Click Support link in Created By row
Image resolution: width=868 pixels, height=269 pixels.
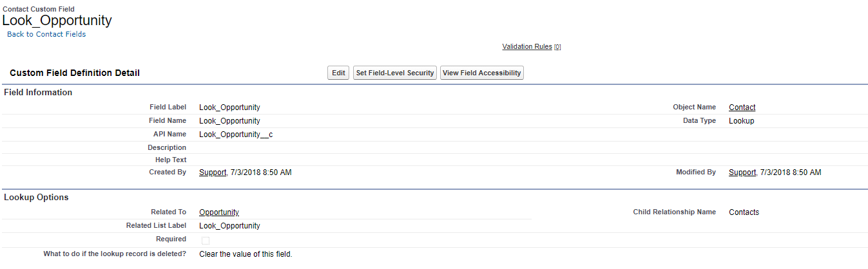[x=213, y=172]
